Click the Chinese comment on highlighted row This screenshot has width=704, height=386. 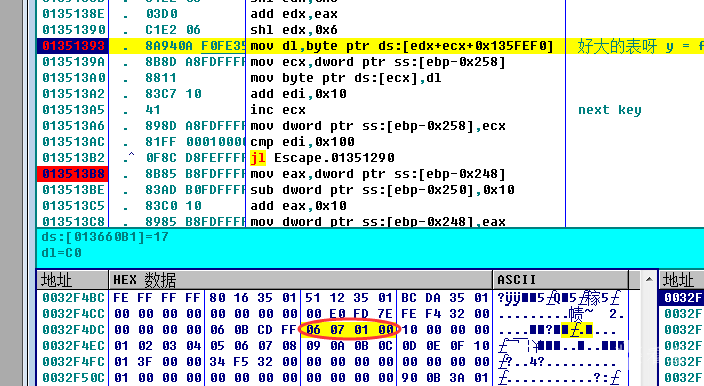640,46
